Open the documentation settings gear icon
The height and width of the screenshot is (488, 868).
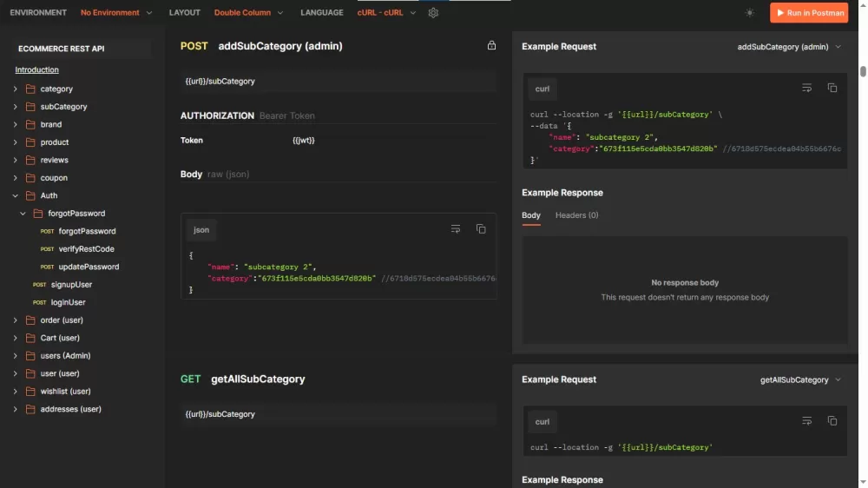433,13
